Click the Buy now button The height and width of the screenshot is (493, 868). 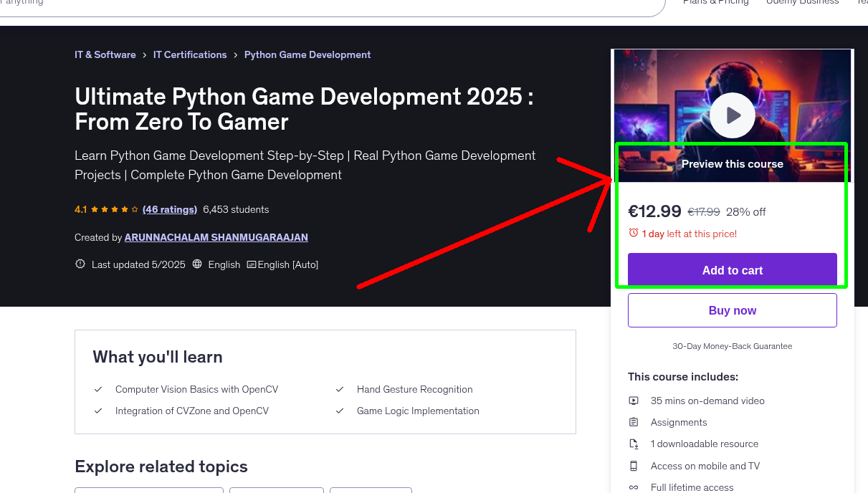(x=732, y=310)
